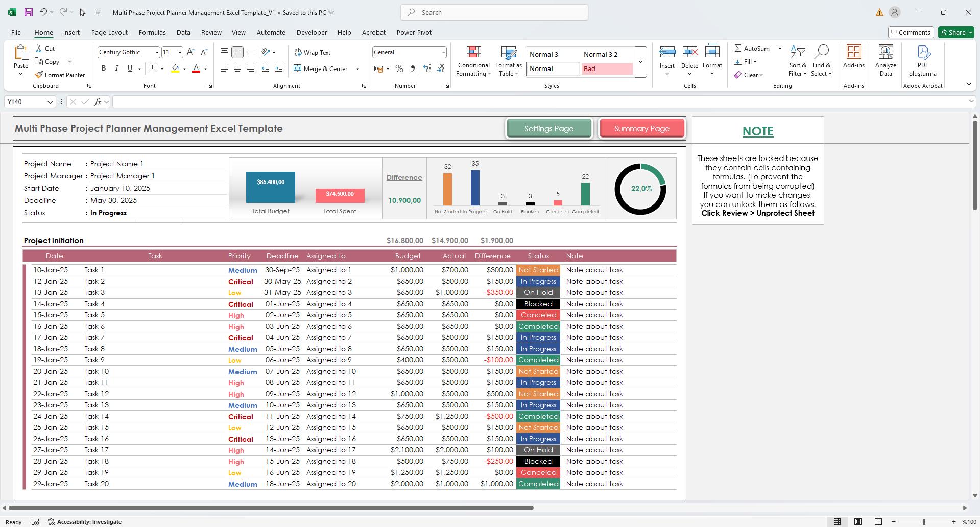This screenshot has width=980, height=527.
Task: Click the Summary Page button
Action: pos(642,128)
